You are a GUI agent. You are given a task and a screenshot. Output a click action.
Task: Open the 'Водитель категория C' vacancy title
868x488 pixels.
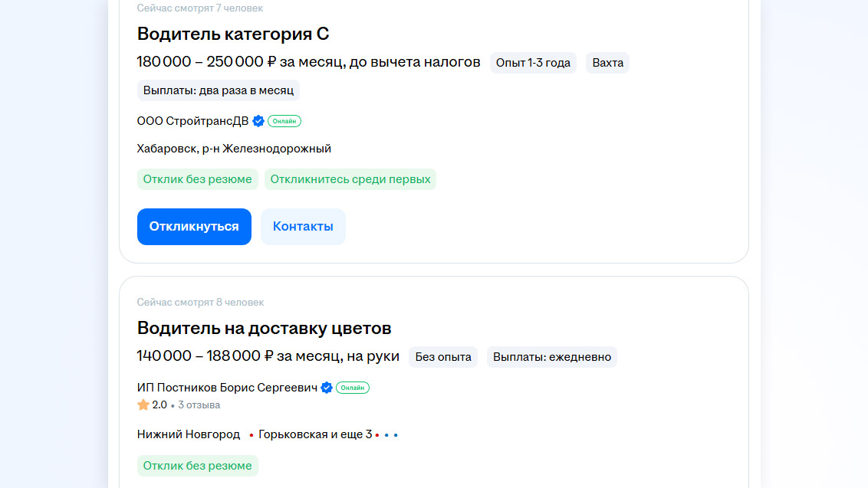[x=233, y=34]
